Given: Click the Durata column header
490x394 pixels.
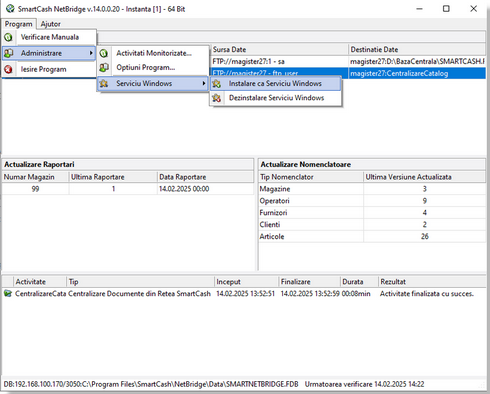Looking at the screenshot, I should pyautogui.click(x=359, y=282).
